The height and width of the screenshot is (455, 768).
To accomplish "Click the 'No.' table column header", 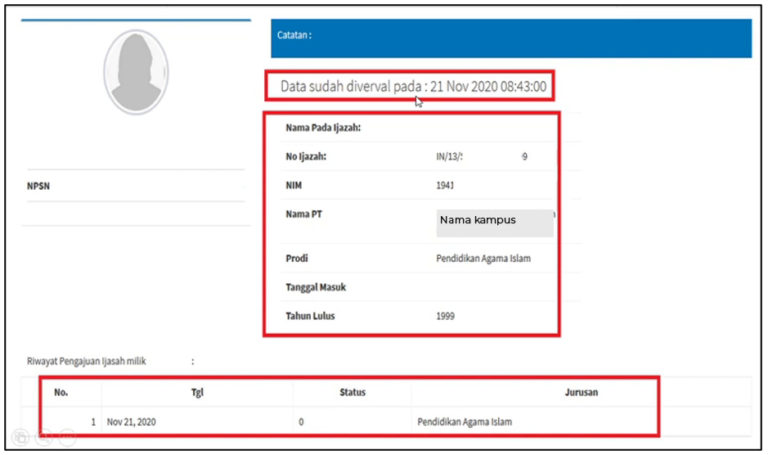I will (x=61, y=392).
